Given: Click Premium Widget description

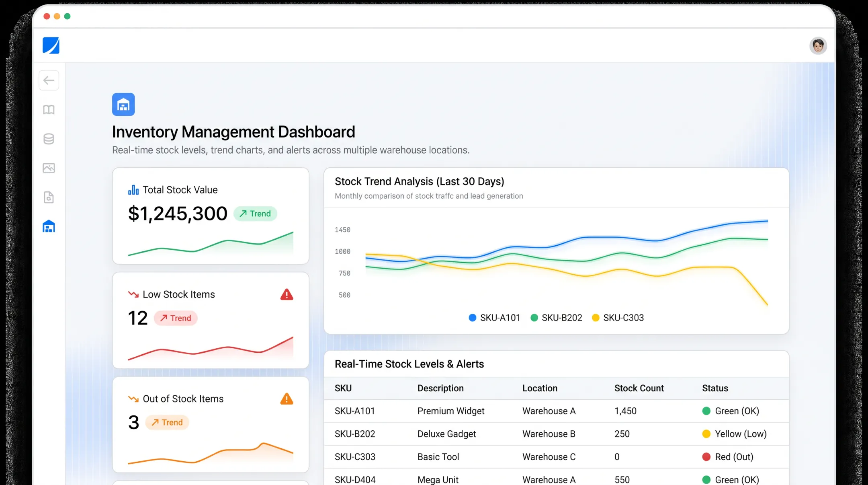Looking at the screenshot, I should click(x=451, y=411).
